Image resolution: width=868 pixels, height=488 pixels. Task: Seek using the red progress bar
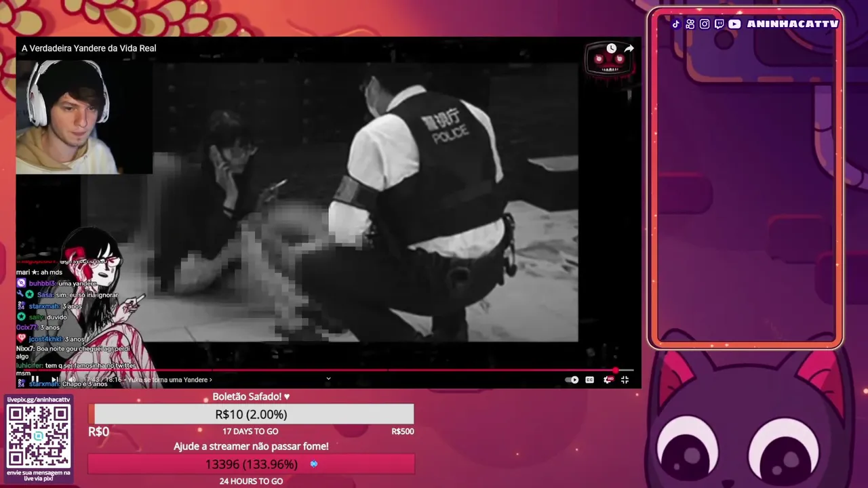tap(325, 370)
